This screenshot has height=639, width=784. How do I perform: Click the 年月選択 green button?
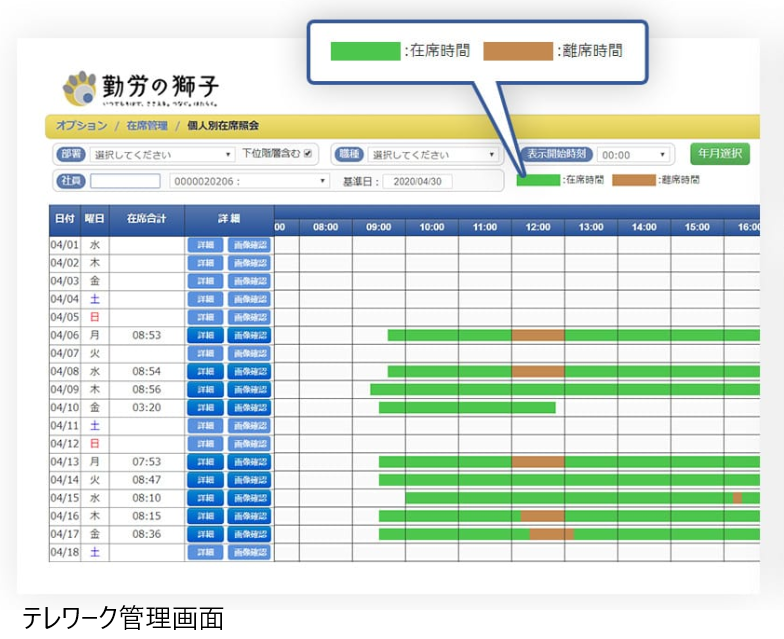tap(719, 154)
